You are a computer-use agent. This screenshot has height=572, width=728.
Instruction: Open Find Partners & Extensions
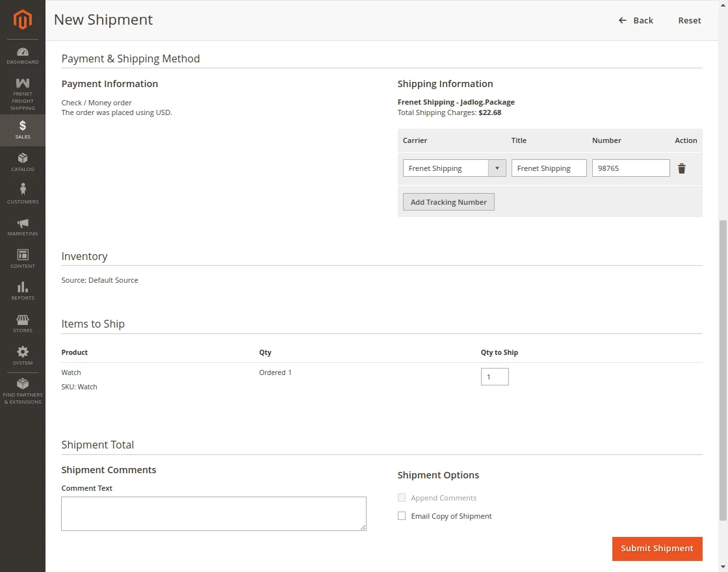coord(23,389)
